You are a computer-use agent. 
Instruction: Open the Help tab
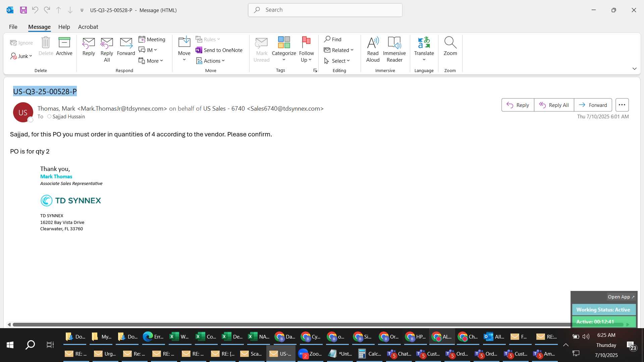point(64,27)
